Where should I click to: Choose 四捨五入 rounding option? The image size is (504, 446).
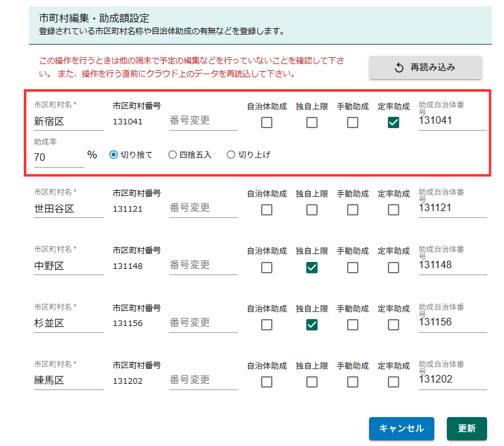click(x=173, y=155)
